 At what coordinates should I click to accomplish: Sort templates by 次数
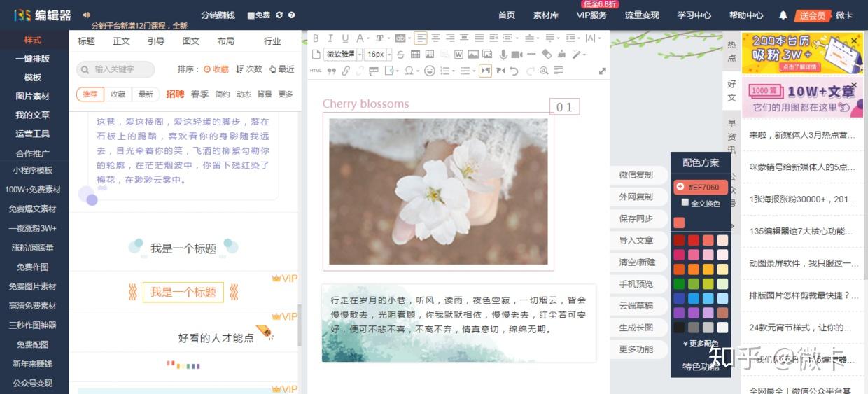point(249,69)
